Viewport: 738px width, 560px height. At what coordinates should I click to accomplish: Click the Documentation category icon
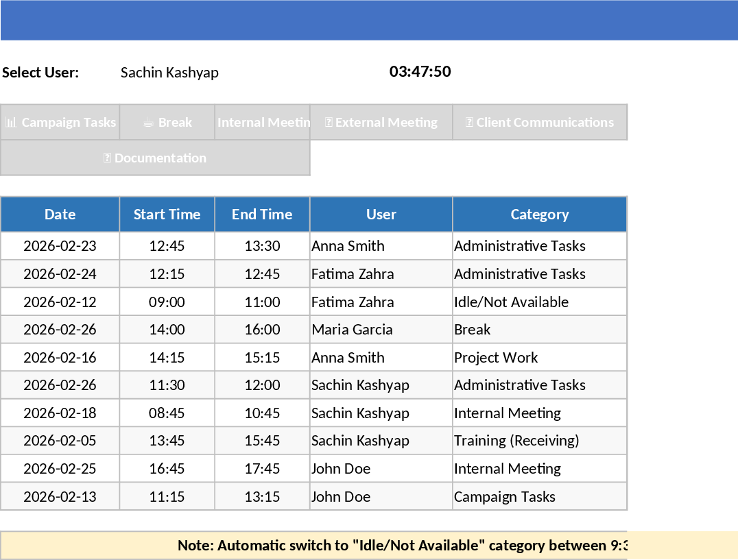point(107,158)
